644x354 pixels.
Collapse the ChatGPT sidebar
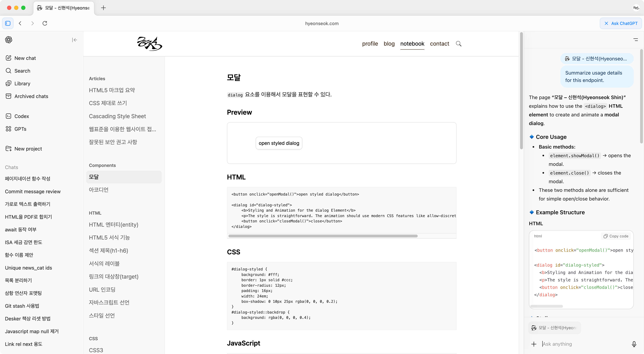point(74,40)
